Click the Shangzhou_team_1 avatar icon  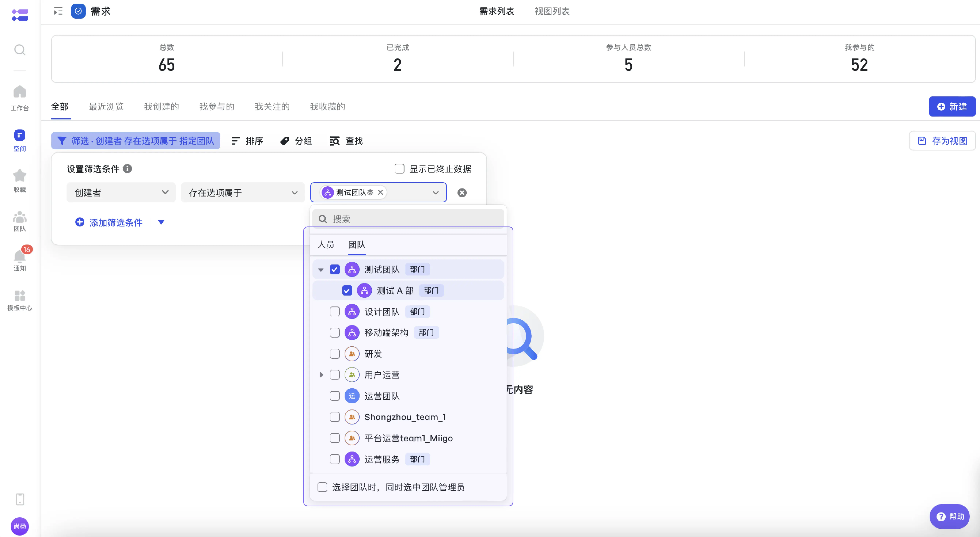(352, 417)
